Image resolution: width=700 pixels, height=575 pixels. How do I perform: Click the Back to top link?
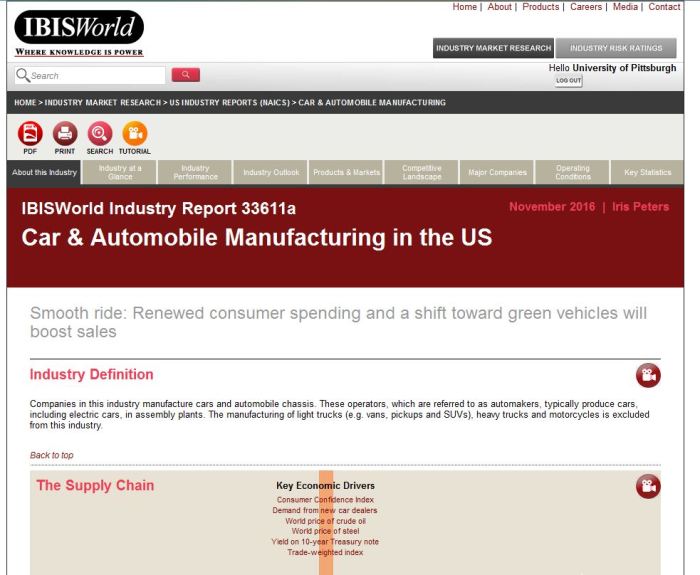pos(51,455)
